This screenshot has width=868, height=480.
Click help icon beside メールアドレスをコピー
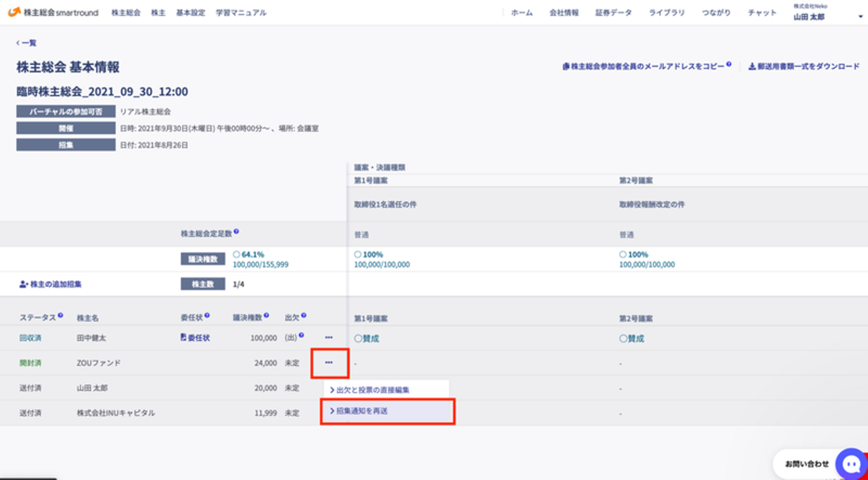pos(729,64)
